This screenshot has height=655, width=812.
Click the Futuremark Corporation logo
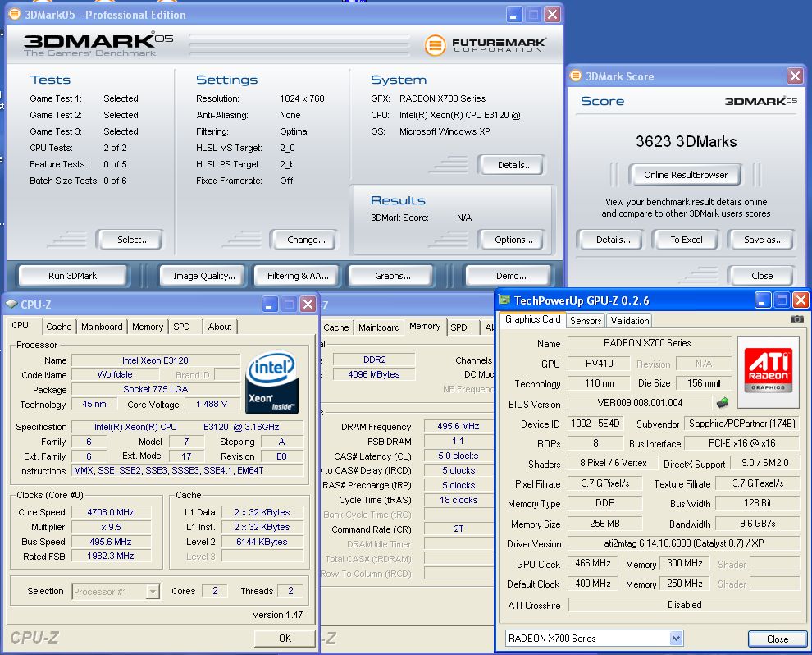click(x=485, y=45)
